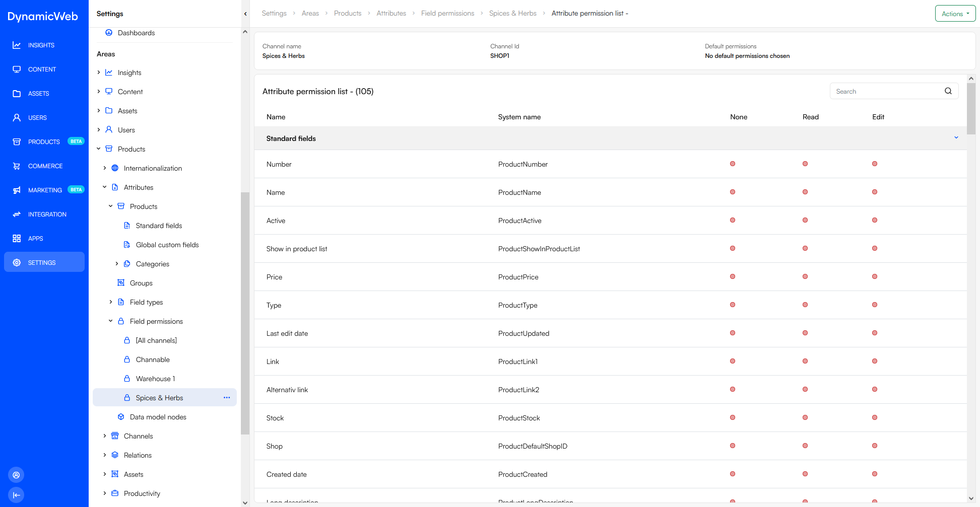The image size is (980, 507).
Task: Go to Spices & Herbs breadcrumb
Action: pos(513,14)
